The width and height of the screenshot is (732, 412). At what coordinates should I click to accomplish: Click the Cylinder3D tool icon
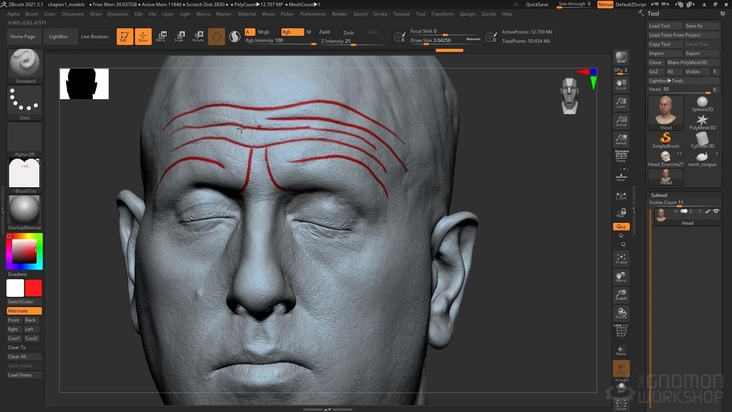click(x=703, y=139)
